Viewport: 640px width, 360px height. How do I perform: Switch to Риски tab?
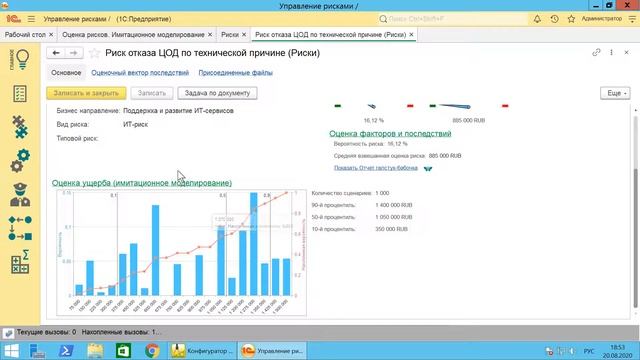230,35
